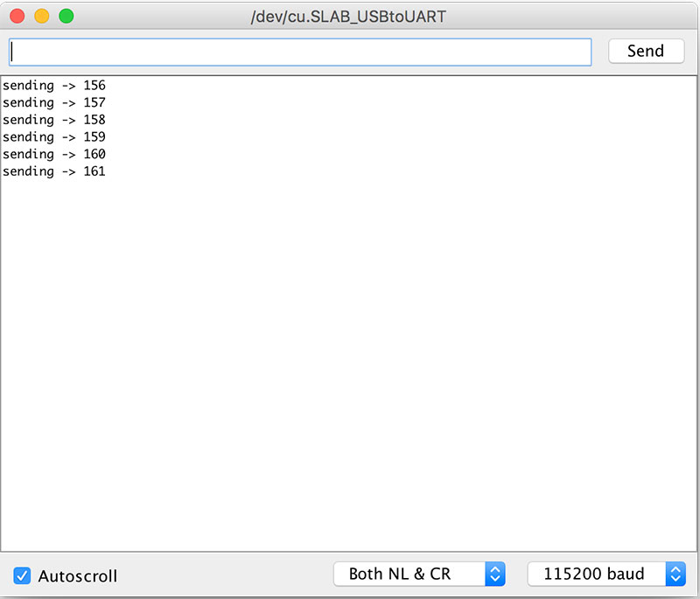Click the 'sending -> 158' log line
This screenshot has width=700, height=599.
(x=54, y=120)
